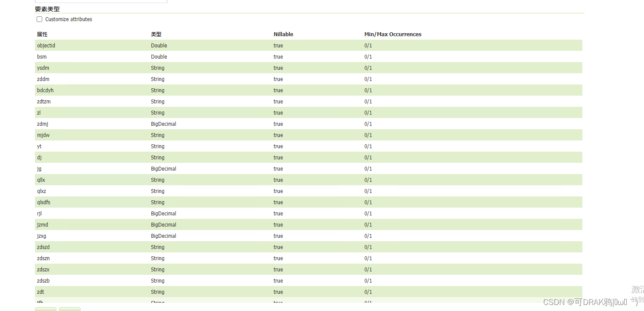
Task: Click the Nillable column header
Action: click(x=283, y=34)
